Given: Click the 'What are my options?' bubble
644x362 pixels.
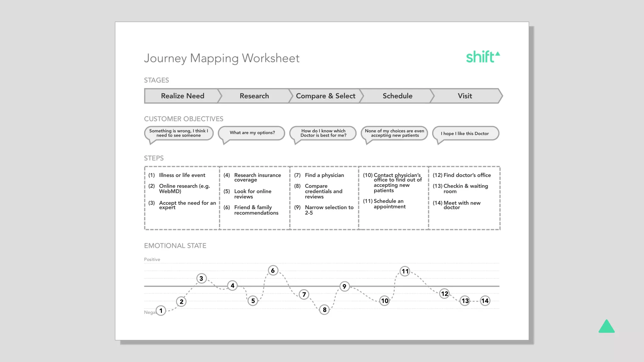Looking at the screenshot, I should (x=252, y=133).
